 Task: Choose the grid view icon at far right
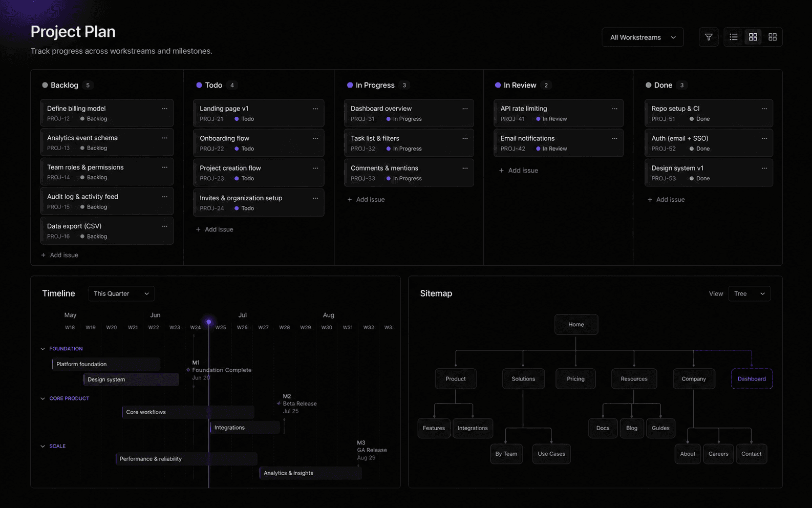[773, 37]
